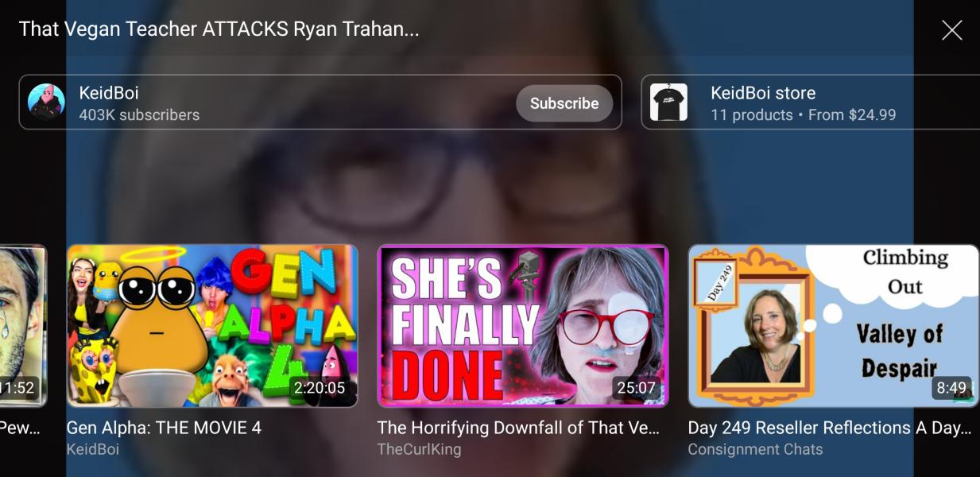Screen dimensions: 980x477
Task: Play the video thumbnail showing 1:52
Action: [23, 326]
